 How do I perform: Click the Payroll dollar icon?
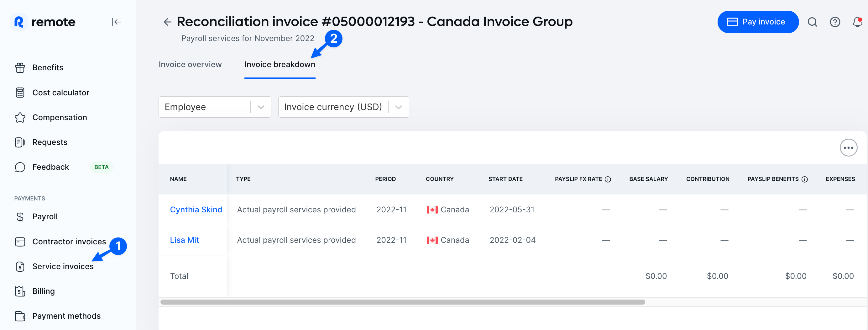coord(20,216)
